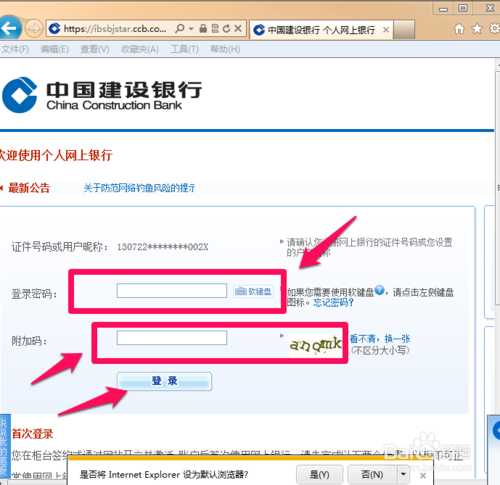Open the soft keyboard (软键盘) icon
The width and height of the screenshot is (500, 485).
(x=253, y=291)
